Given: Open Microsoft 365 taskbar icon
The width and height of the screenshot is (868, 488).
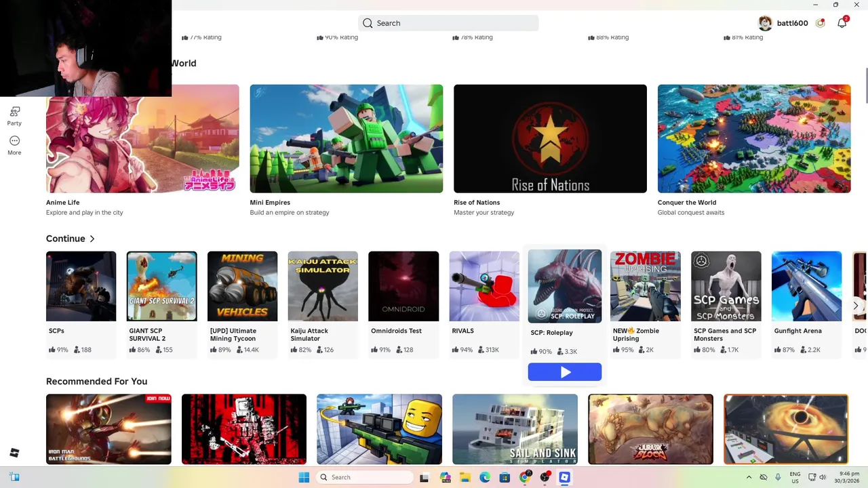Looking at the screenshot, I should coord(445,477).
